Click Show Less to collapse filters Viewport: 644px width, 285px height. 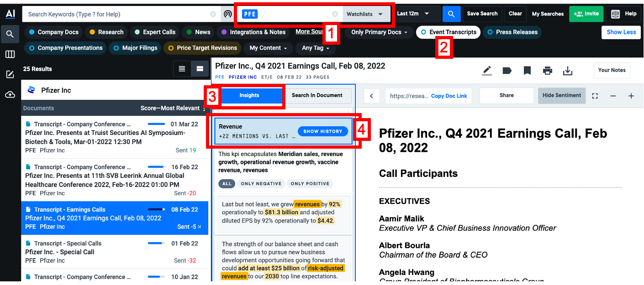tap(621, 32)
